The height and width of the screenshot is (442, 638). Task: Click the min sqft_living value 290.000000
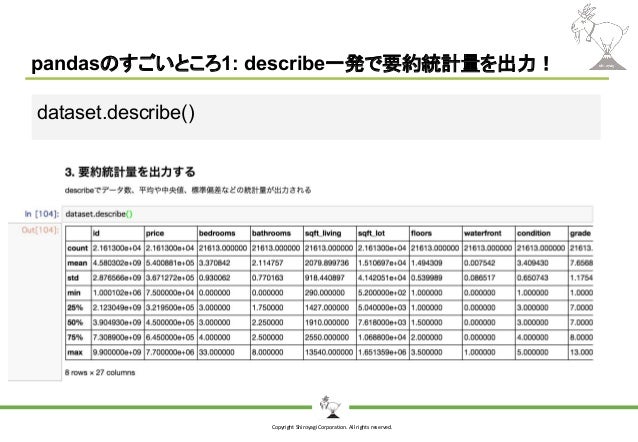[325, 293]
